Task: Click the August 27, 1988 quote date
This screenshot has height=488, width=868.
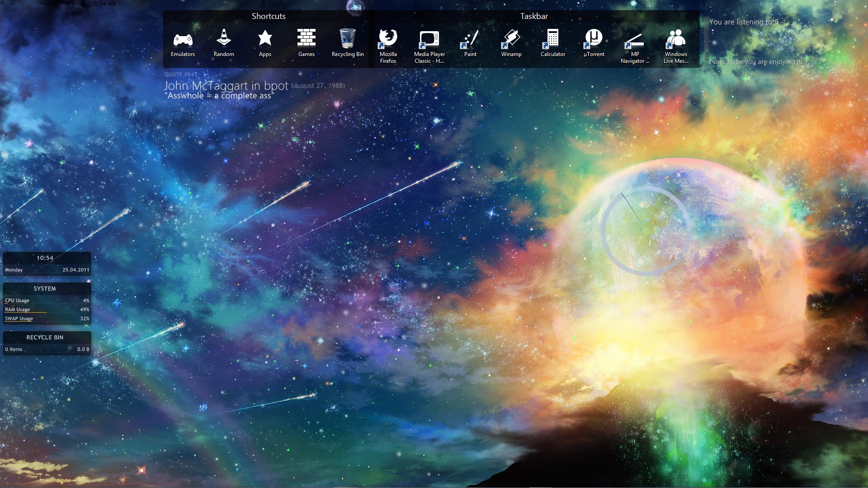Action: 318,85
